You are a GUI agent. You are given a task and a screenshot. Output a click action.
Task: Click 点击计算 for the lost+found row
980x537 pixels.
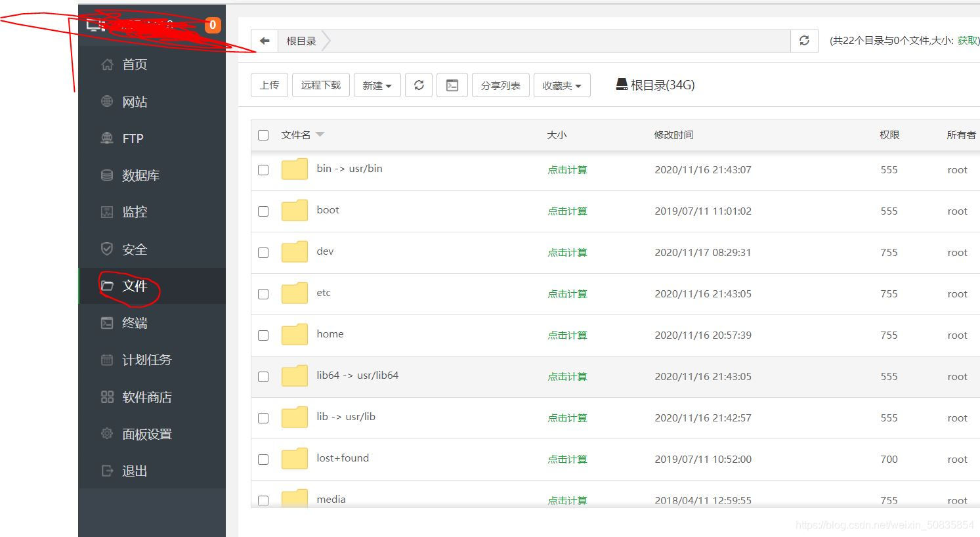tap(567, 460)
